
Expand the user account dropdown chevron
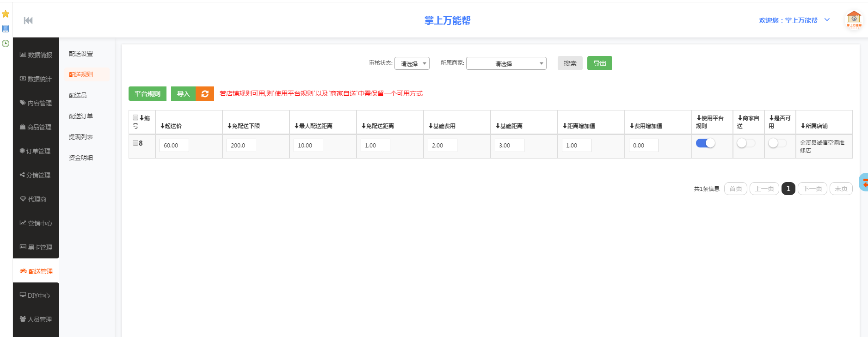pyautogui.click(x=827, y=20)
